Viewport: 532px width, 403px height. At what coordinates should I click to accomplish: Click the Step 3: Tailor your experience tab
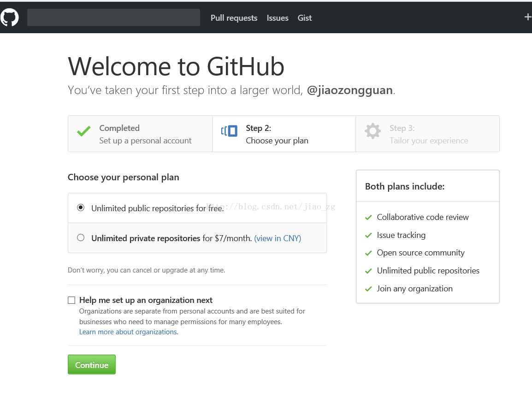pos(427,134)
